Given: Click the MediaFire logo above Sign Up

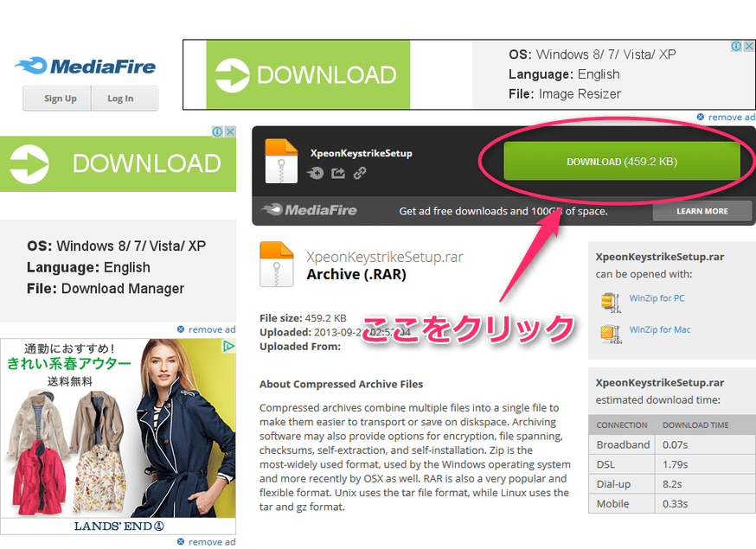Looking at the screenshot, I should [85, 66].
